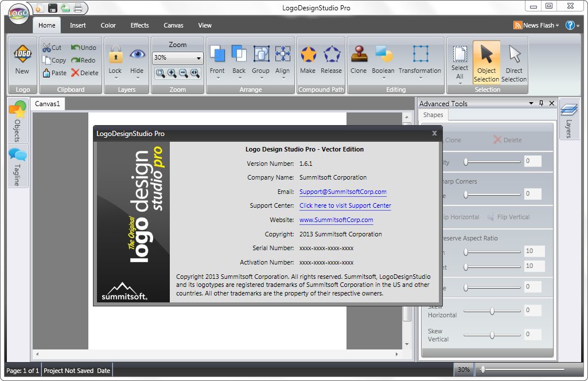This screenshot has width=588, height=381.
Task: Open the zoom percentage combo box
Action: (178, 58)
